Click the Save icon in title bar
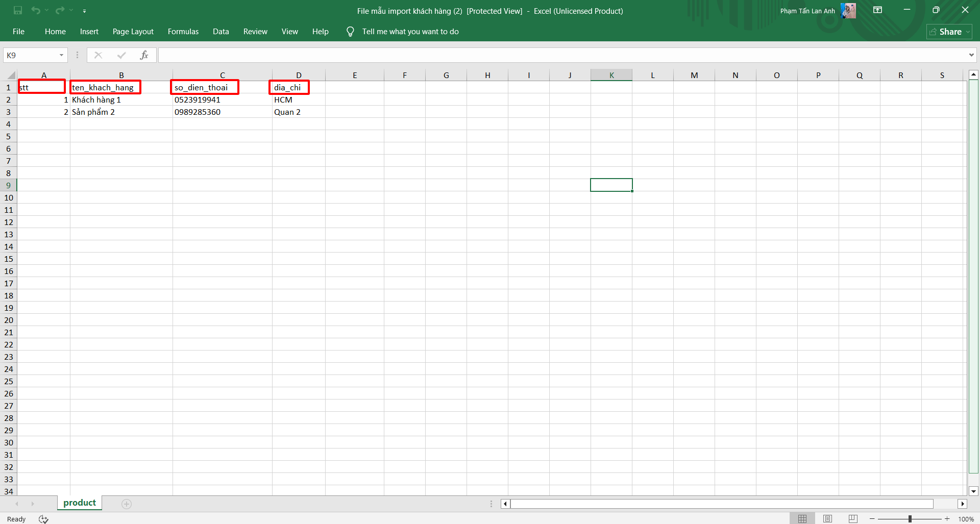The image size is (980, 524). click(18, 10)
